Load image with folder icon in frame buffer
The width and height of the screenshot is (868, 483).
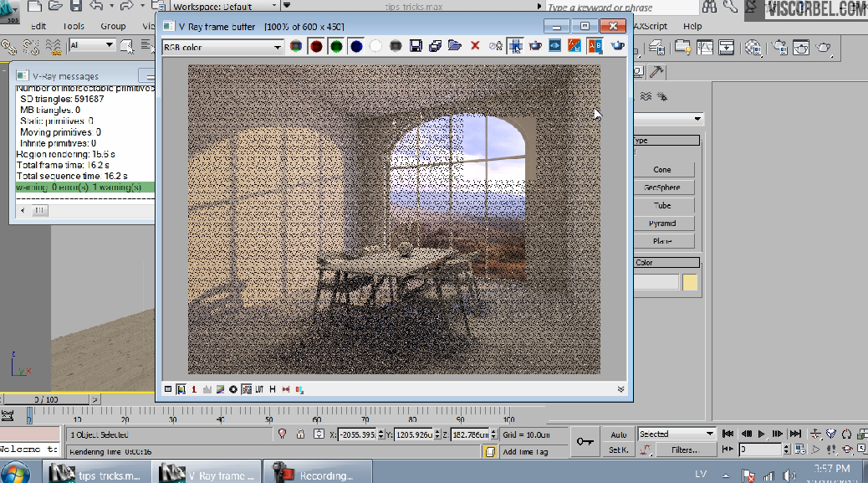click(454, 47)
